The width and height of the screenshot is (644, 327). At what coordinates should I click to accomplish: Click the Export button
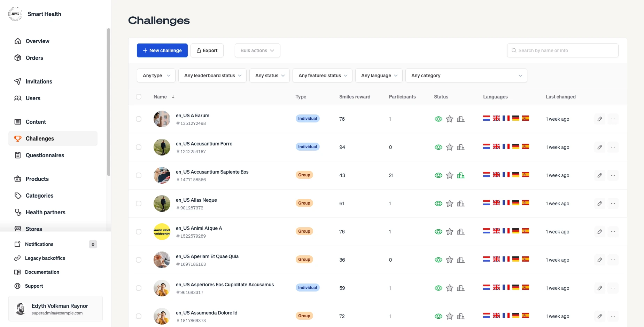207,50
